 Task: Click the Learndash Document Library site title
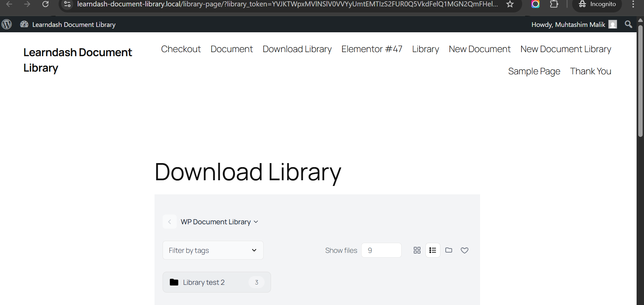78,60
